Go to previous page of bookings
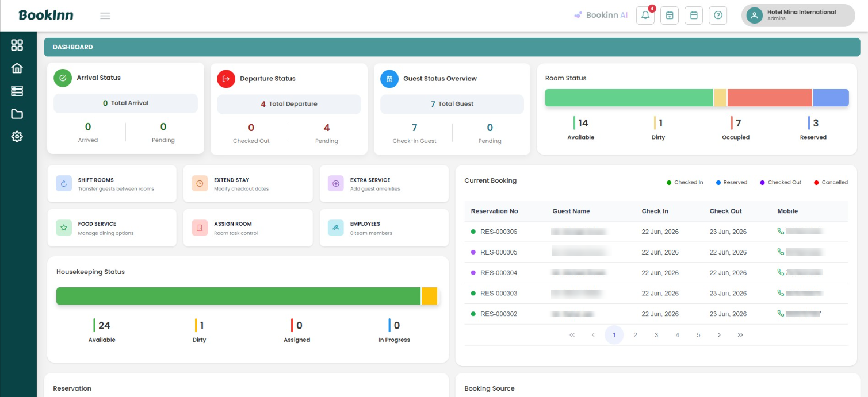The height and width of the screenshot is (397, 868). (593, 335)
